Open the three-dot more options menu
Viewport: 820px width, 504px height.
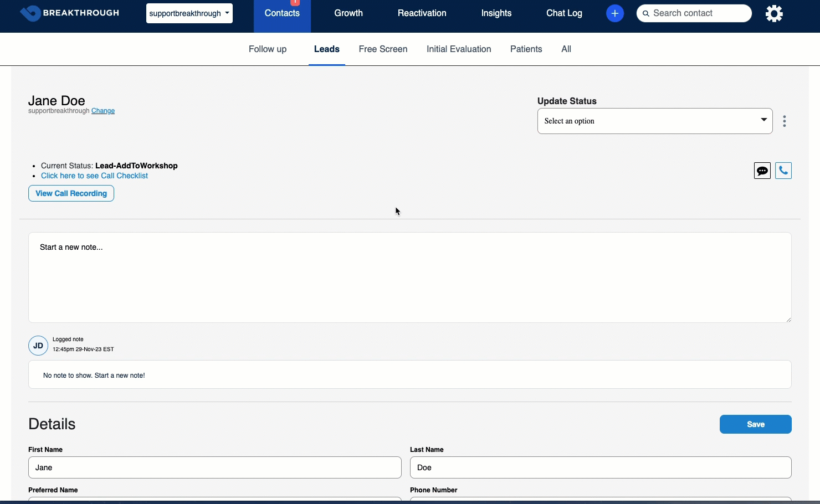[785, 121]
